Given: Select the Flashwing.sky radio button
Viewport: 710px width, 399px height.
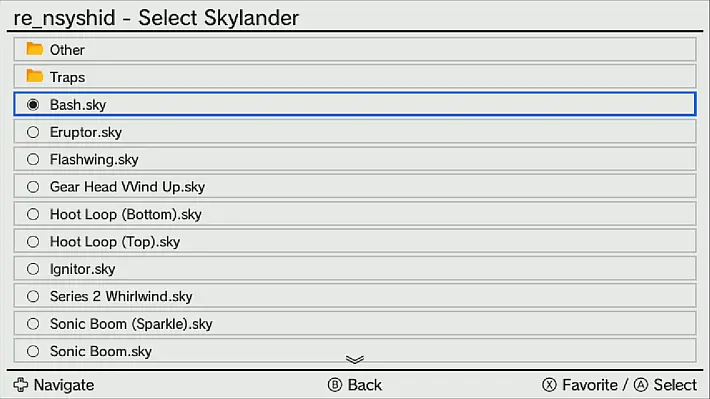Looking at the screenshot, I should 33,159.
